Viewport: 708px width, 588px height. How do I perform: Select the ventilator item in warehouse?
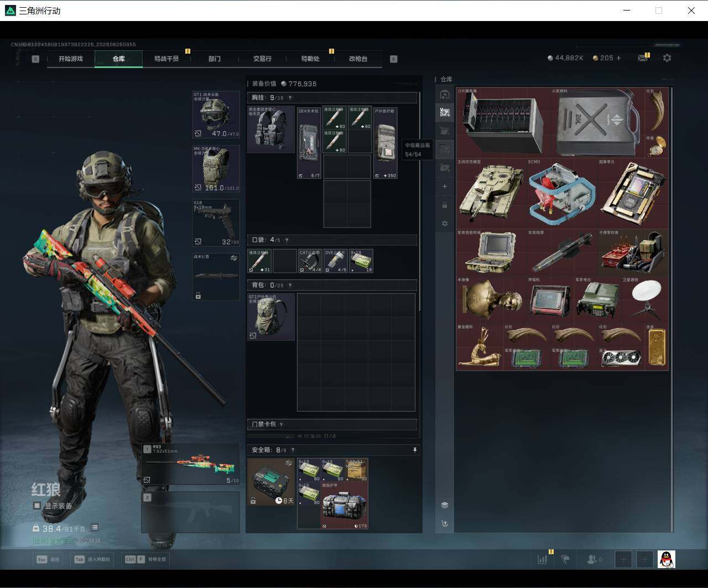pos(550,300)
